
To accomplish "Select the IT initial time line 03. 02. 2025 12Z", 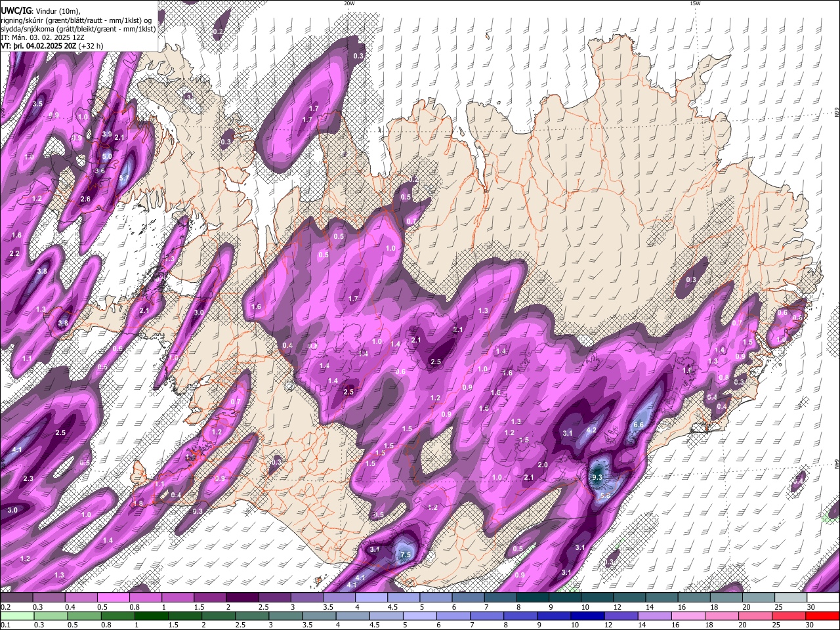I will point(42,37).
